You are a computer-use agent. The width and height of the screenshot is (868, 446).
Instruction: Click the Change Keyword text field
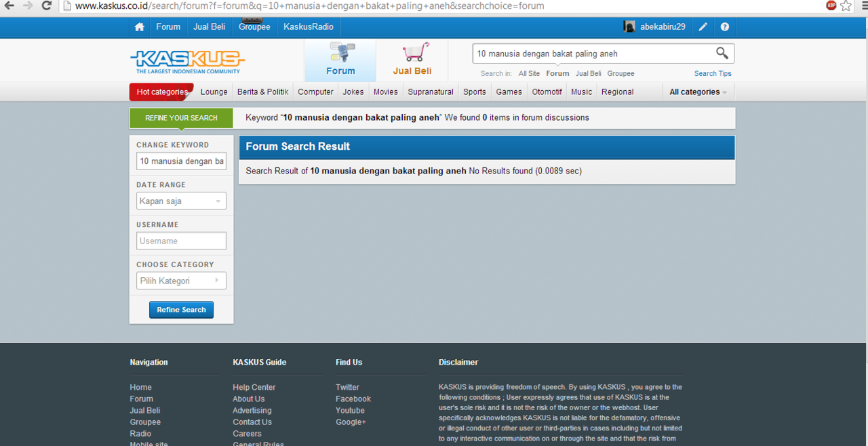coord(181,161)
